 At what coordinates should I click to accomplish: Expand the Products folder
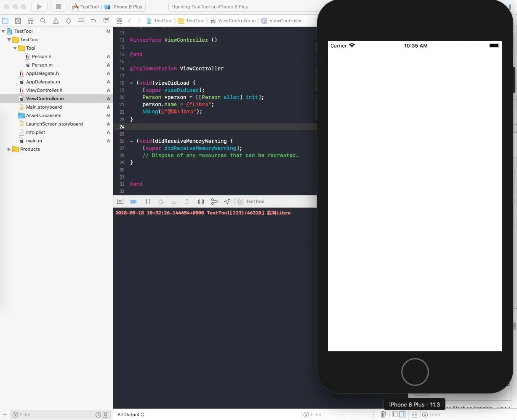coord(9,149)
